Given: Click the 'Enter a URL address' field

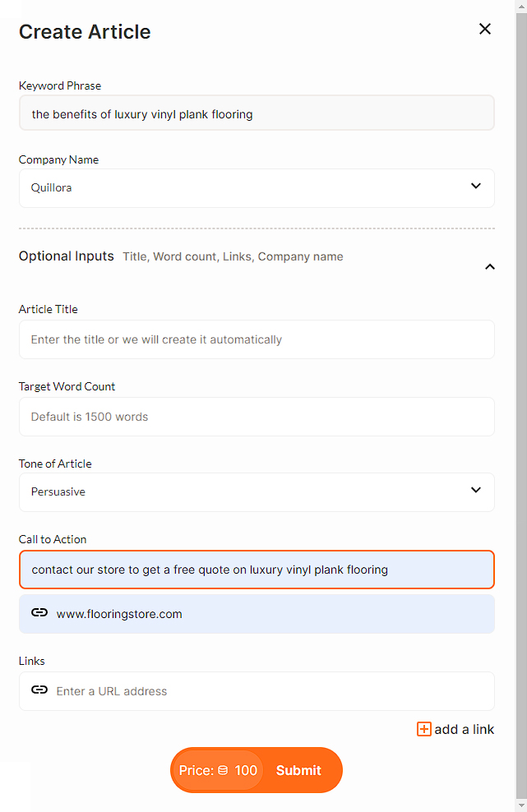Looking at the screenshot, I should point(257,691).
